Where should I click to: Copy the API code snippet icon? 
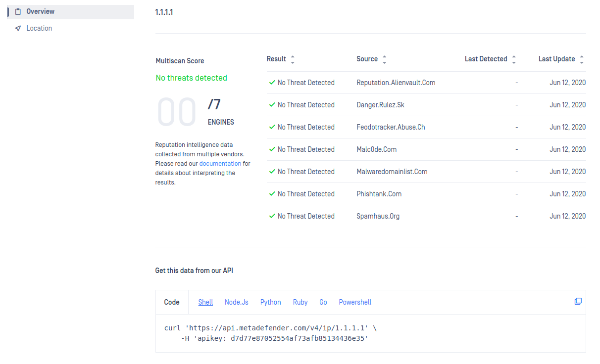click(578, 301)
